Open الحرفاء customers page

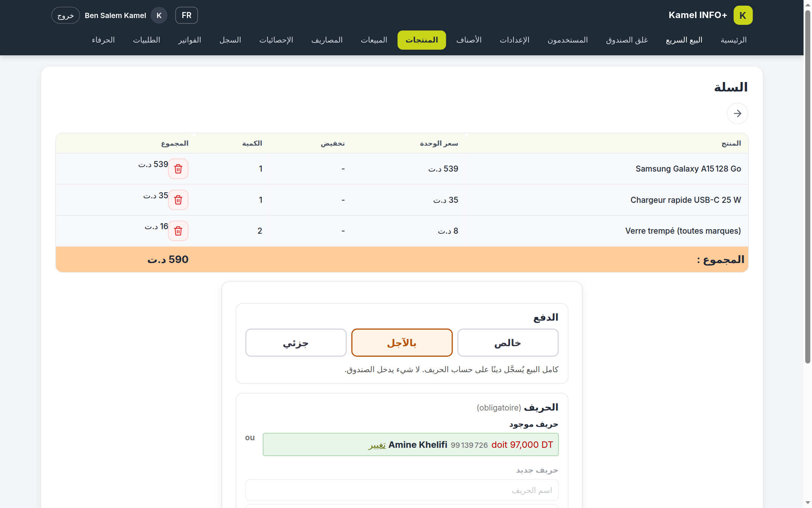(103, 40)
